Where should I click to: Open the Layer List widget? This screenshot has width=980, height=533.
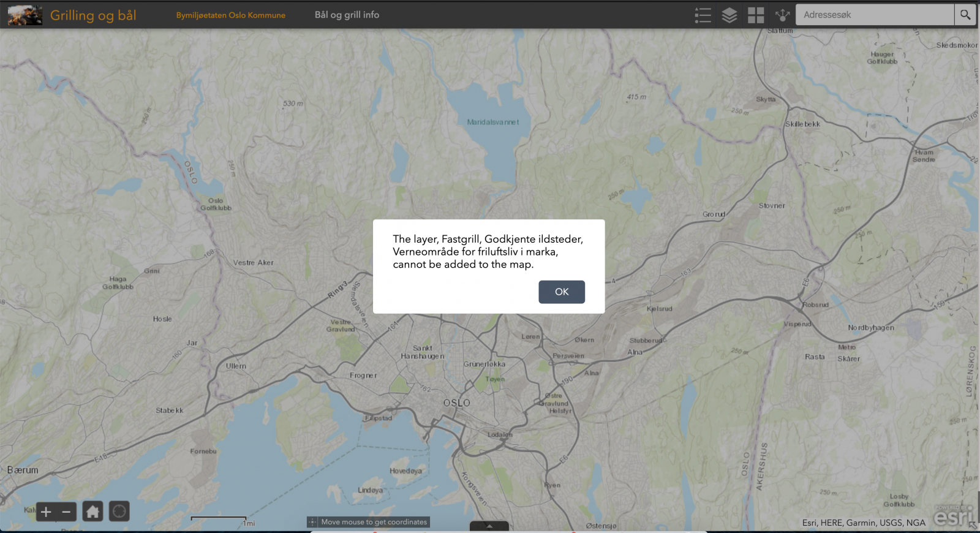(x=729, y=15)
